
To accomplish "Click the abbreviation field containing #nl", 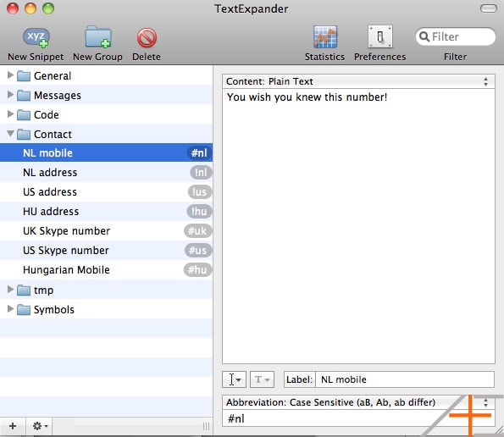I will [x=358, y=418].
